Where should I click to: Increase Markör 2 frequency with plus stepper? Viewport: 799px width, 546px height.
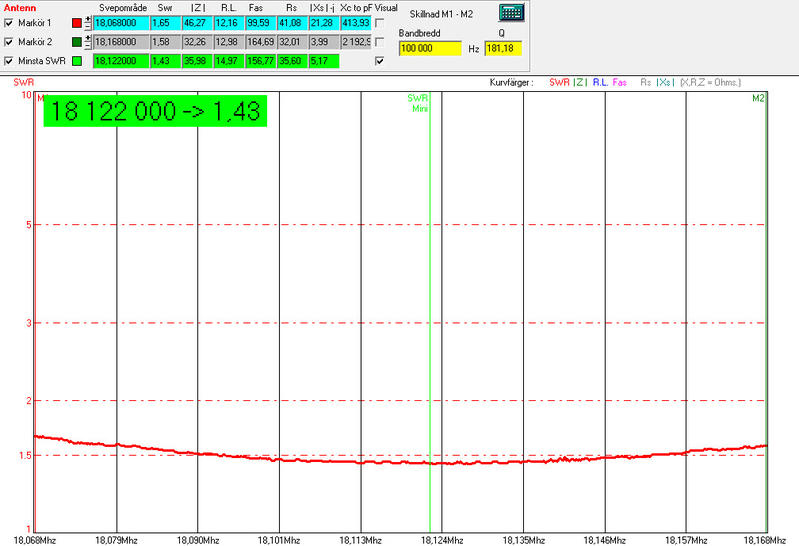click(x=89, y=38)
